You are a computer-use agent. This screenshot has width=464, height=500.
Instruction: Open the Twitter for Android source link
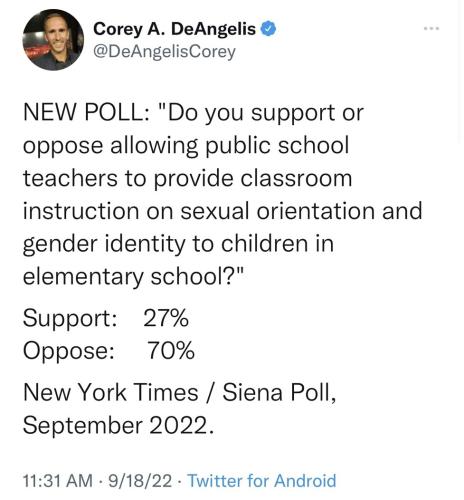(x=262, y=481)
